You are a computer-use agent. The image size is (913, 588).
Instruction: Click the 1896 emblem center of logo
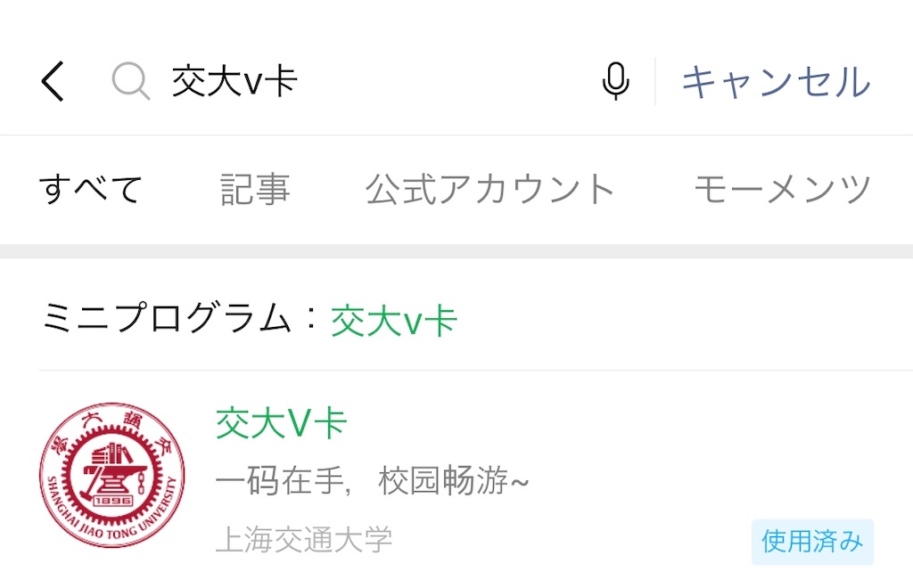pos(112,500)
